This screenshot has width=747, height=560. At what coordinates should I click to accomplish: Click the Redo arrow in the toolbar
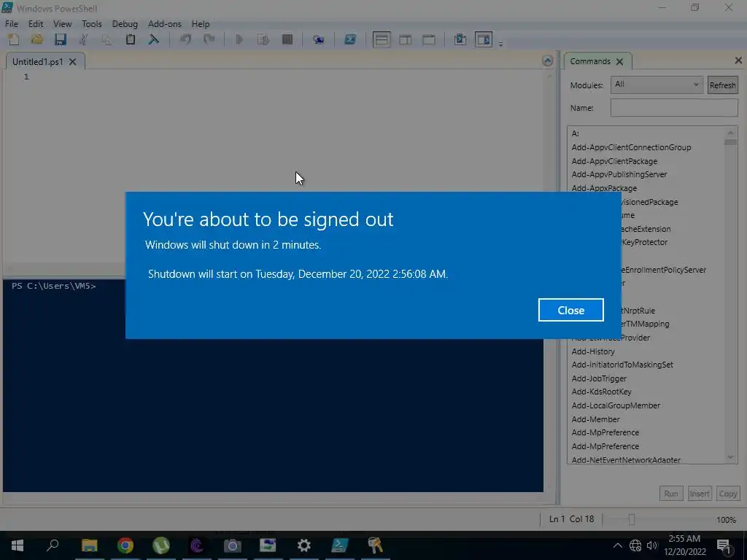tap(209, 39)
